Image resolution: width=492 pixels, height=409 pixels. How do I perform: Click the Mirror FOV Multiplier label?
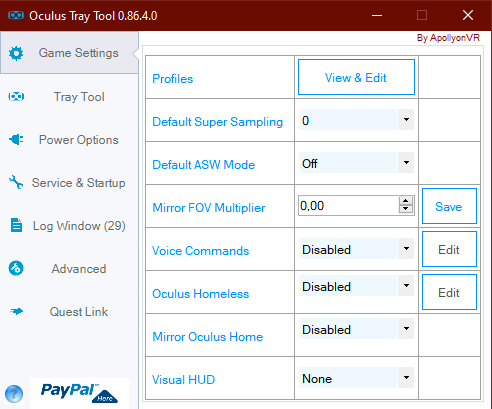pos(209,208)
